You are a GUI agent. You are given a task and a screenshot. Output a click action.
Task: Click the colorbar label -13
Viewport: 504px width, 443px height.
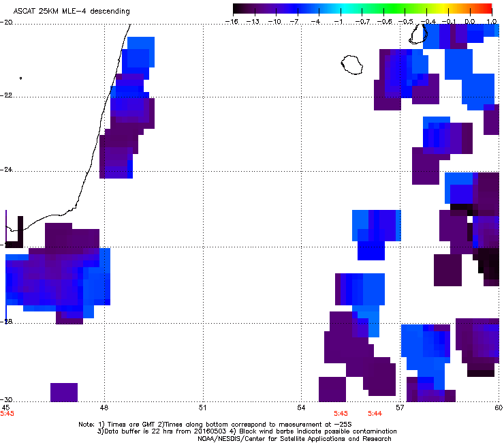(253, 22)
